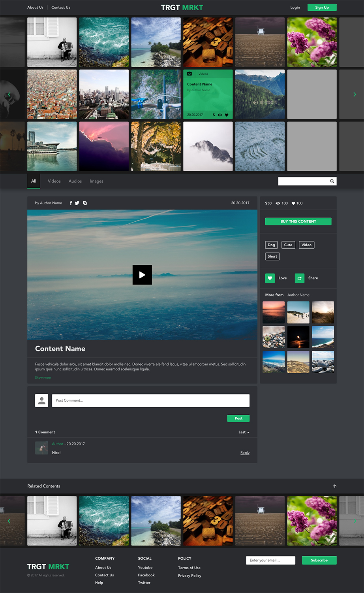The height and width of the screenshot is (593, 364).
Task: Click the previous arrow in Related Contents carousel
Action: (9, 521)
